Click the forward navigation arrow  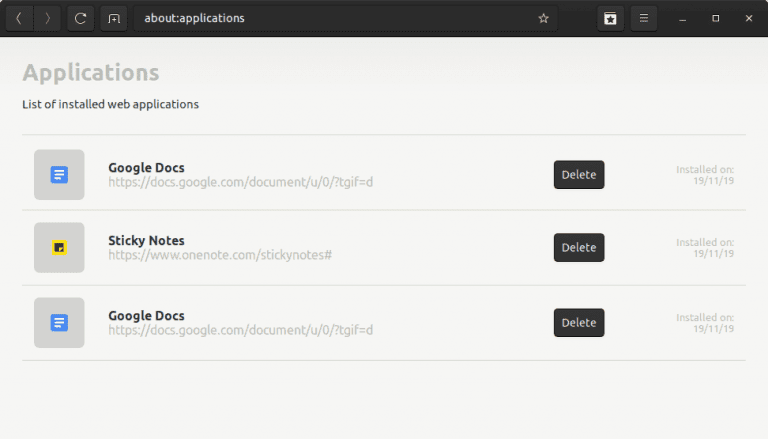pyautogui.click(x=47, y=18)
